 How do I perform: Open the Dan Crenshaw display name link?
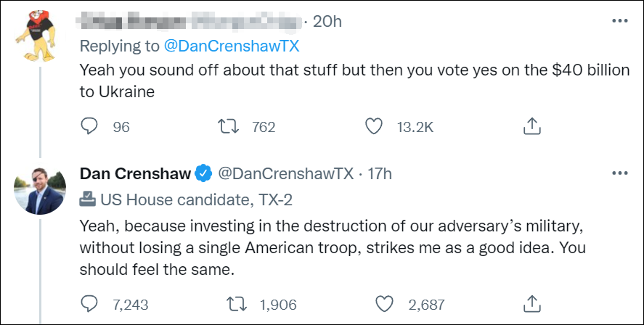click(x=134, y=174)
